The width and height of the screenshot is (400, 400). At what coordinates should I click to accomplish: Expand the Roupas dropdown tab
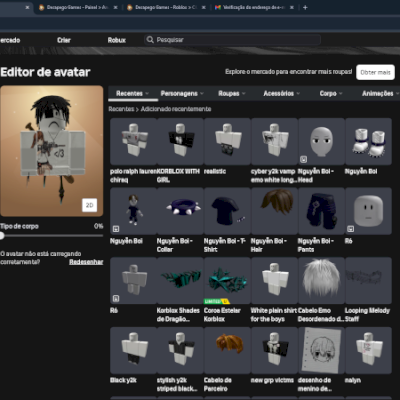point(232,93)
